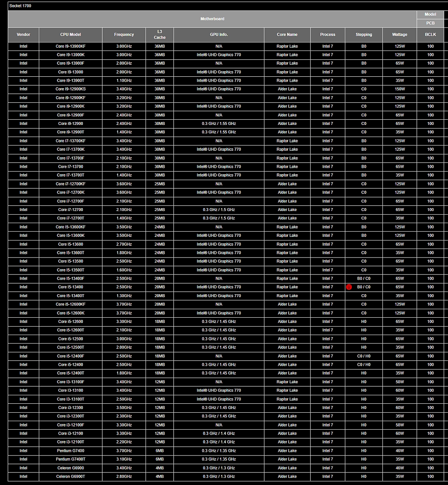Viewport: 448px width, 485px height.
Task: Click the Motherboard header banner
Action: (212, 19)
